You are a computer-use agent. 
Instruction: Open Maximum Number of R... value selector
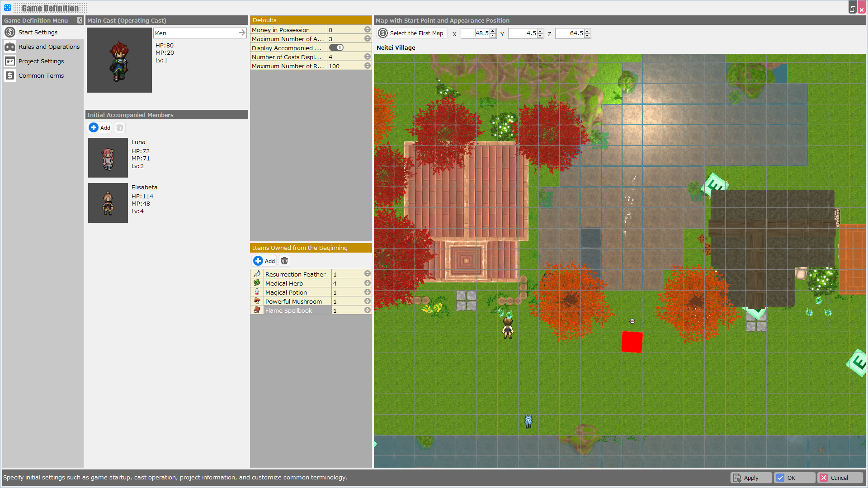pyautogui.click(x=367, y=66)
